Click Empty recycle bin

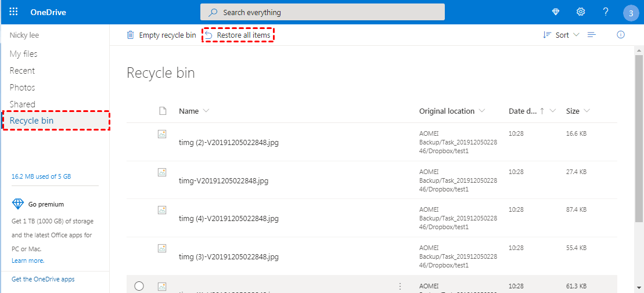click(161, 35)
